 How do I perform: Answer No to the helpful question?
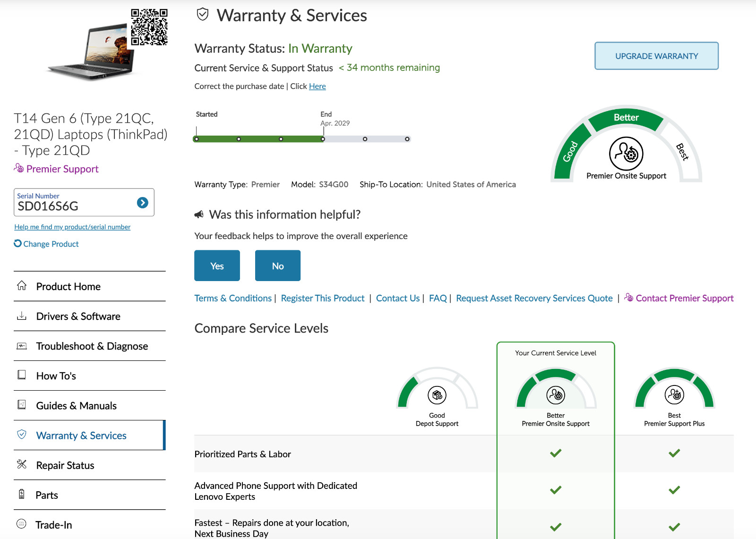(x=278, y=265)
